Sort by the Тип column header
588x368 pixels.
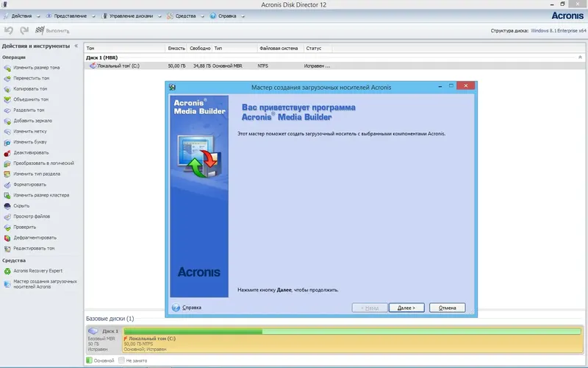[234, 48]
